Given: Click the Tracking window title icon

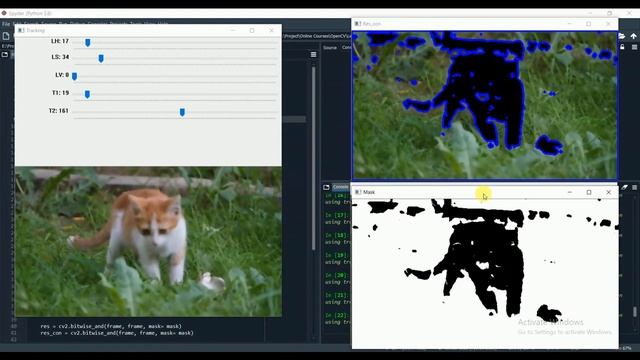Looking at the screenshot, I should coord(21,31).
